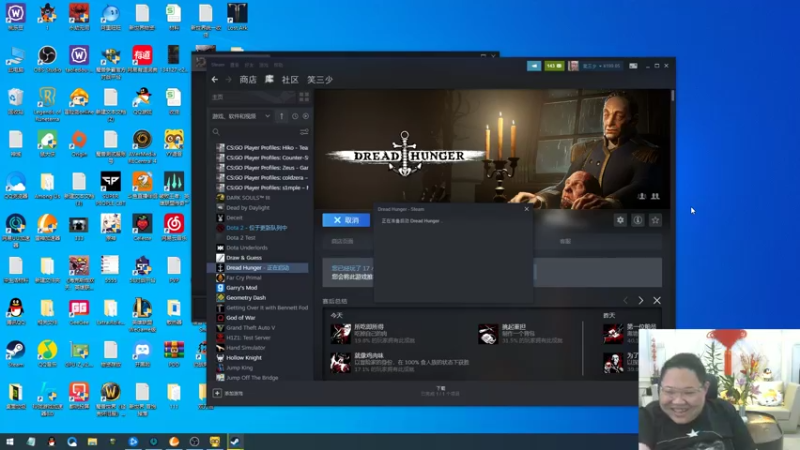Open the QQ penguin desktop icon

pyautogui.click(x=15, y=311)
